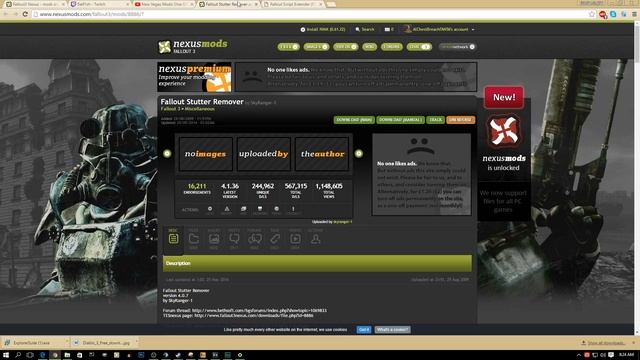Open the Task View taskbar icon

[30, 355]
